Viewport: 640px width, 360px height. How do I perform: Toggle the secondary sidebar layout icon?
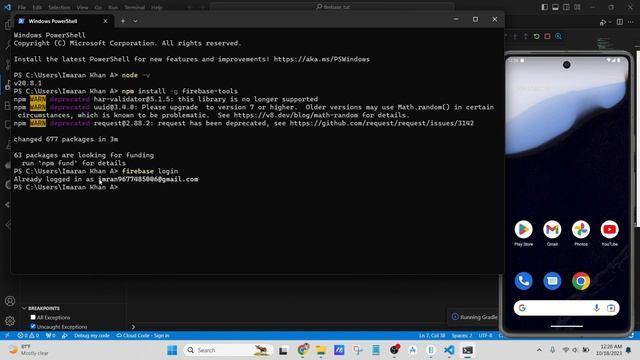(x=566, y=7)
